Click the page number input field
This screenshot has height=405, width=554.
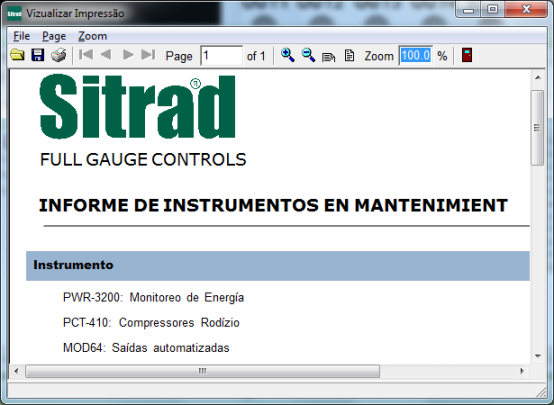[x=222, y=55]
